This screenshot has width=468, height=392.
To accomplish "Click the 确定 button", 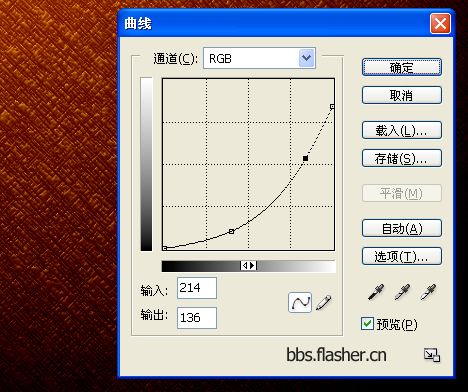I will (402, 67).
